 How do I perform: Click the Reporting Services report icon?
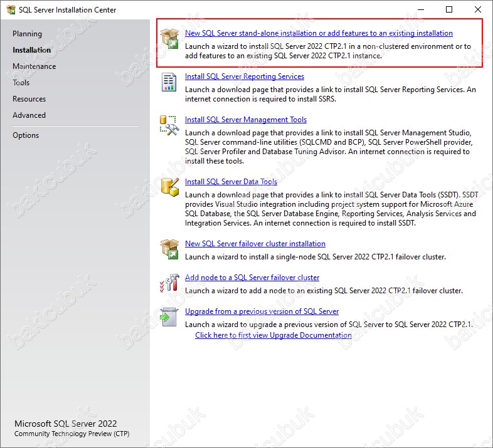169,82
